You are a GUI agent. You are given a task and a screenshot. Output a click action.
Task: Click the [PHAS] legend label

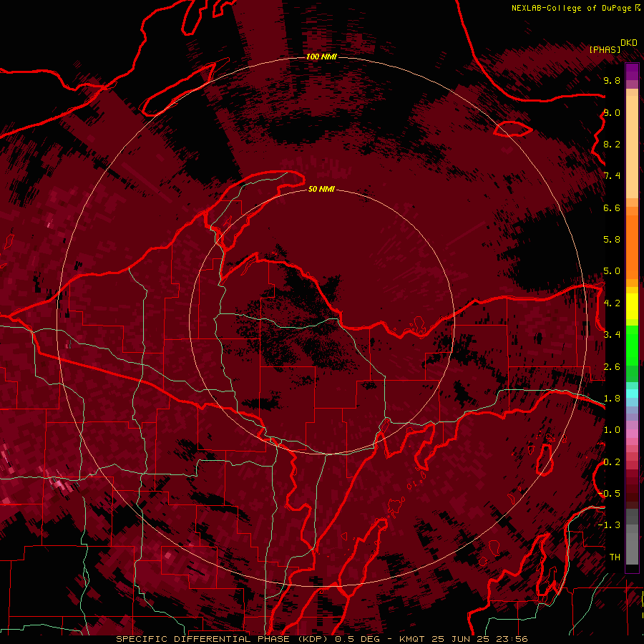point(605,49)
